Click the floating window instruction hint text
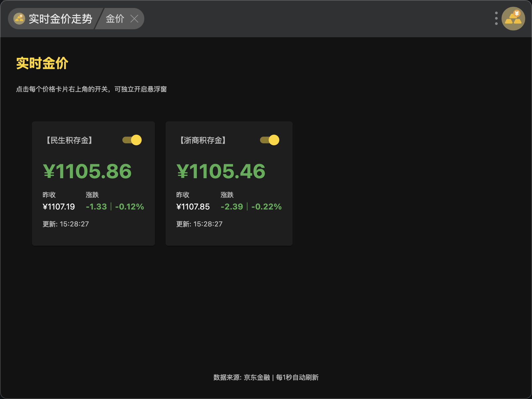This screenshot has width=532, height=399. click(91, 89)
